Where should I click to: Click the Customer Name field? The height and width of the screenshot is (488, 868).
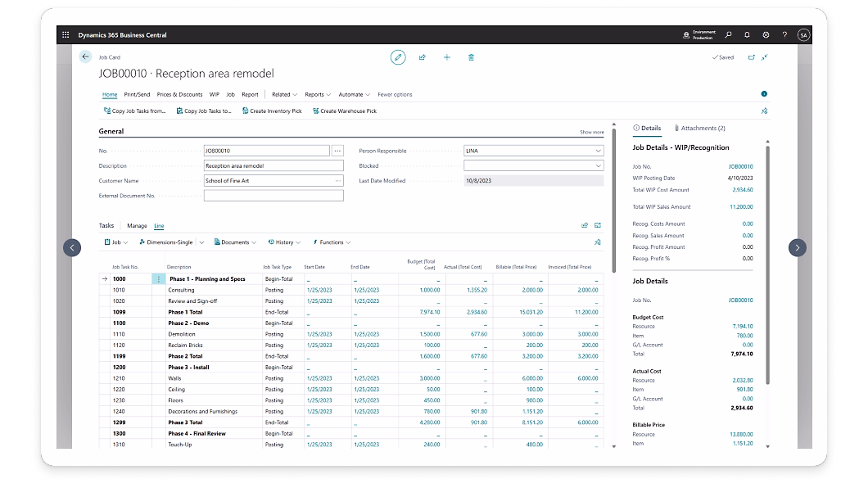tap(274, 180)
